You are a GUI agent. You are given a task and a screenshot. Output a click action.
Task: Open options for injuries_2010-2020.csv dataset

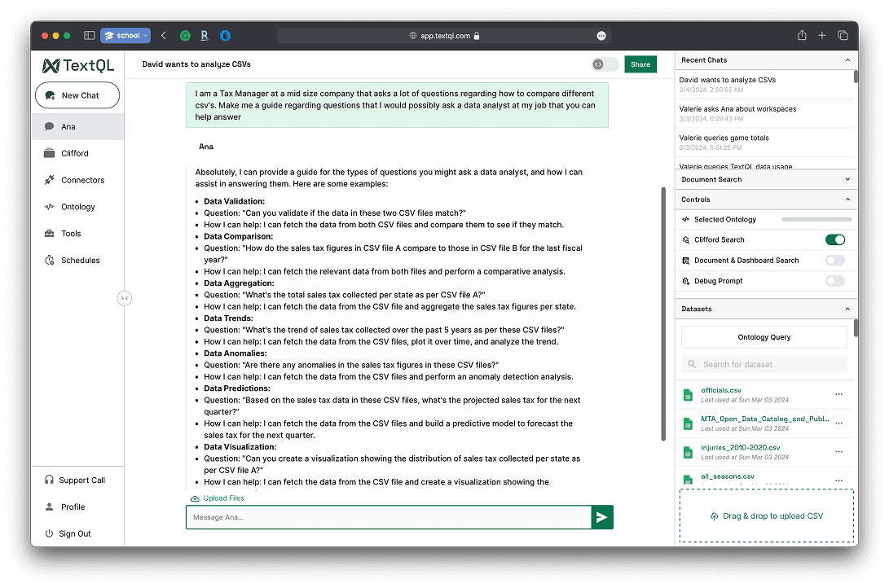838,451
